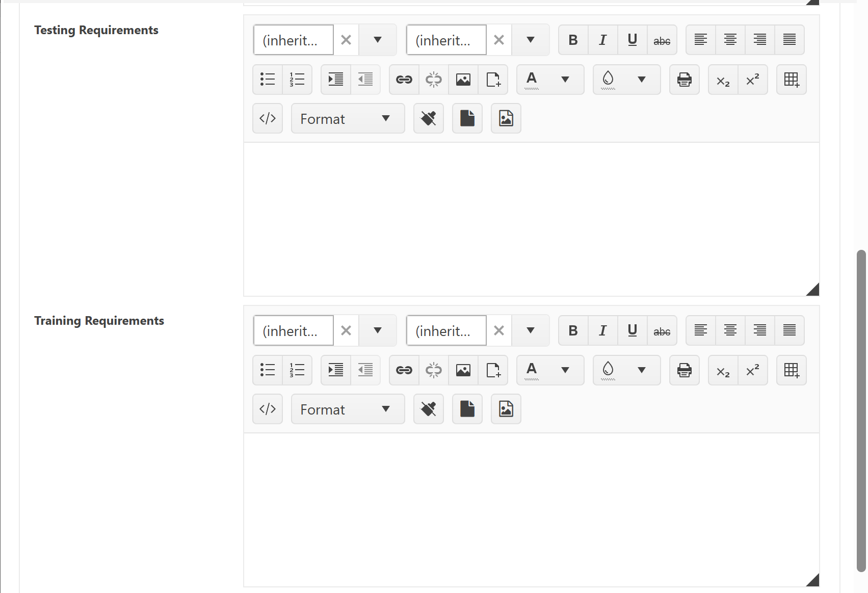This screenshot has height=593, width=868.
Task: Apply subscript in Training Requirements editor
Action: 723,370
